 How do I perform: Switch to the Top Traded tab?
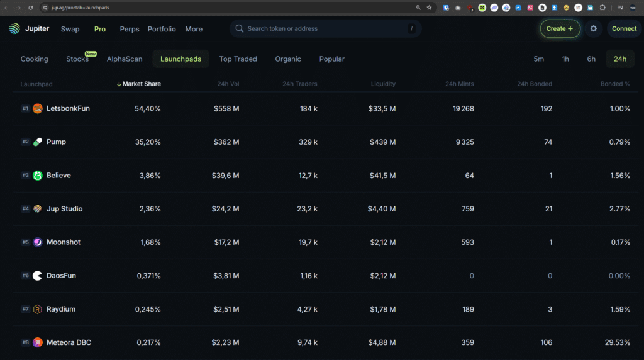[238, 59]
